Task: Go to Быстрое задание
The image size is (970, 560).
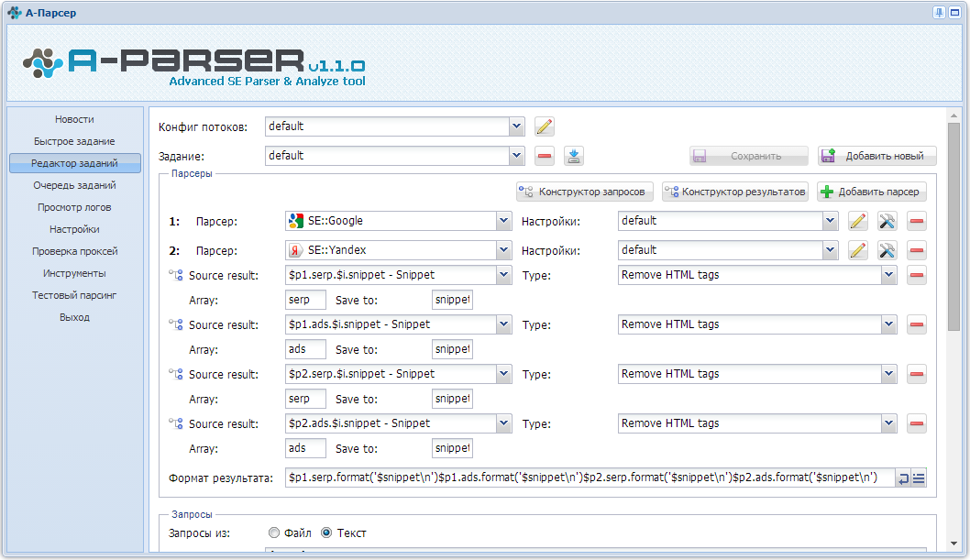Action: [75, 141]
